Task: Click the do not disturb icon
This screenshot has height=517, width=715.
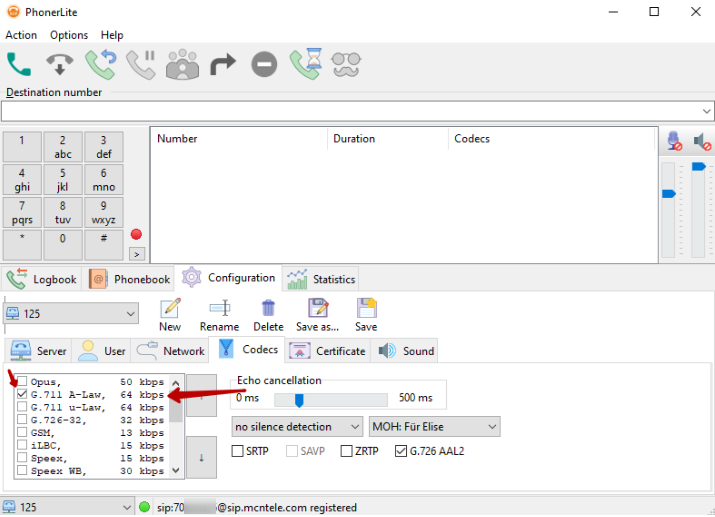Action: click(264, 64)
